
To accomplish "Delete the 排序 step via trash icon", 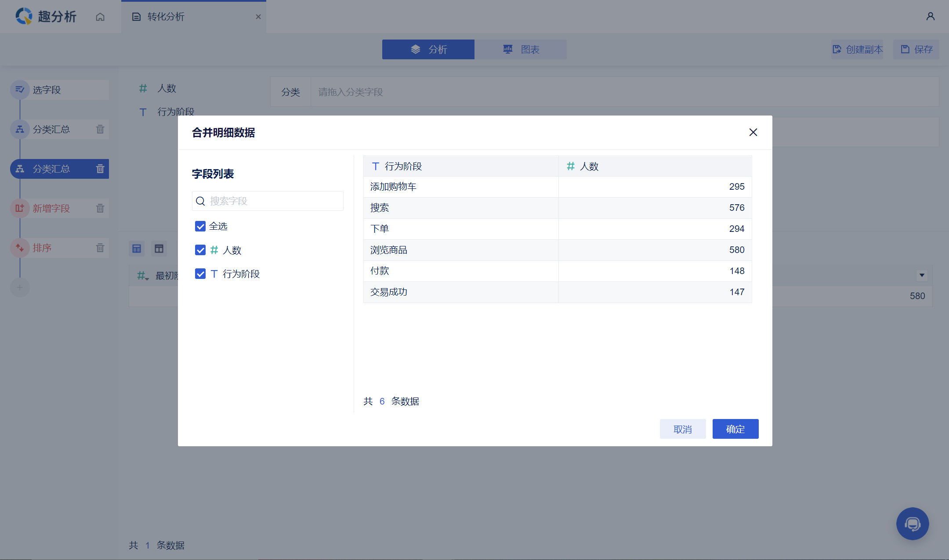I will tap(100, 248).
